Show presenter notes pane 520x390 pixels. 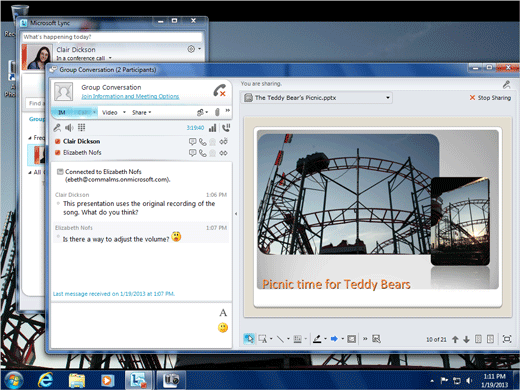pyautogui.click(x=490, y=339)
